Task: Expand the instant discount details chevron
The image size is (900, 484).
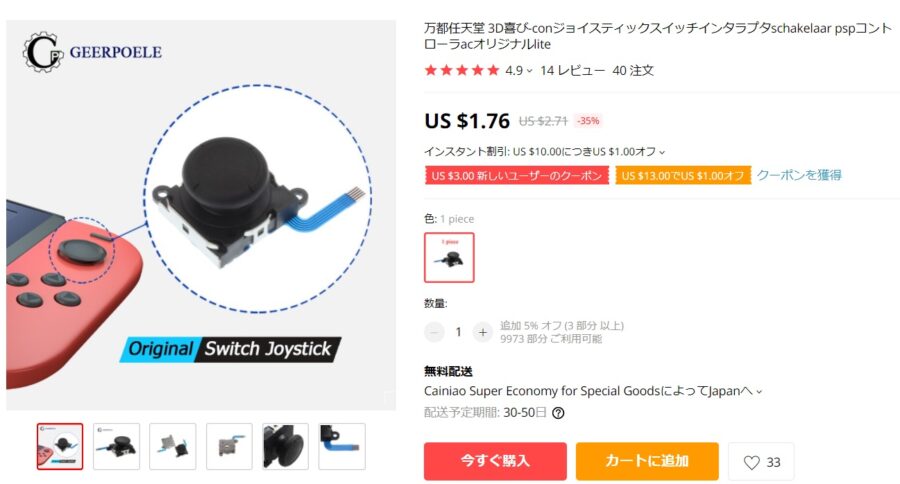Action: tap(662, 152)
